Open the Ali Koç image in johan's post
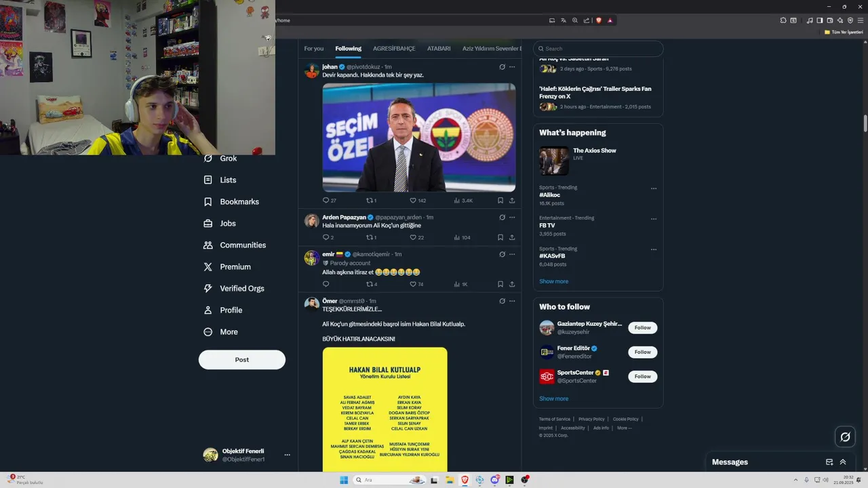This screenshot has height=488, width=868. click(419, 138)
